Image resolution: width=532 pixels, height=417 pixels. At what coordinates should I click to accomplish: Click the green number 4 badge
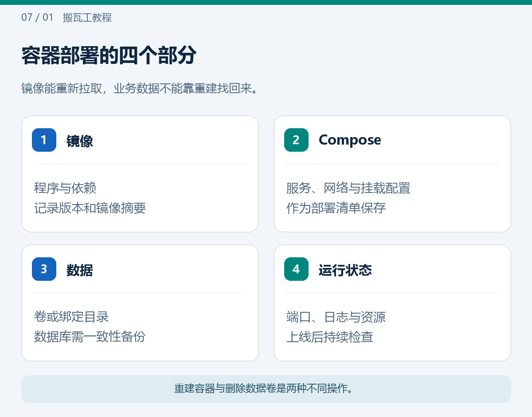(x=296, y=269)
